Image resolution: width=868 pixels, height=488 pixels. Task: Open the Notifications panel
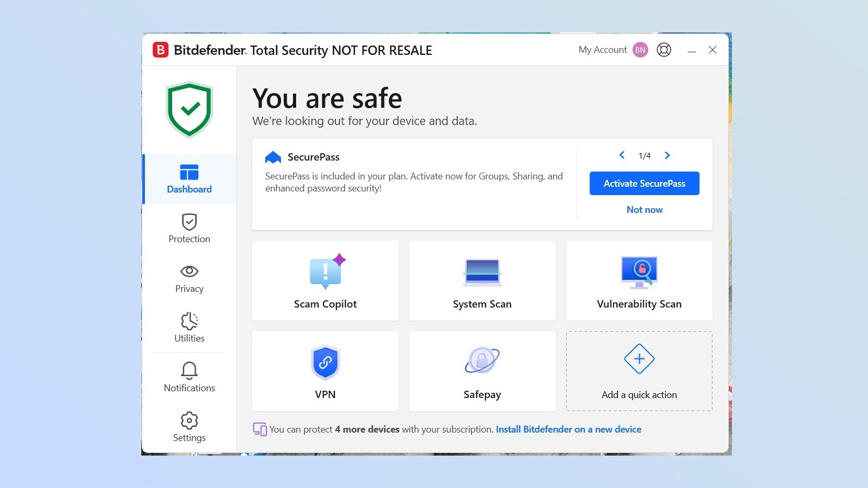[x=189, y=378]
